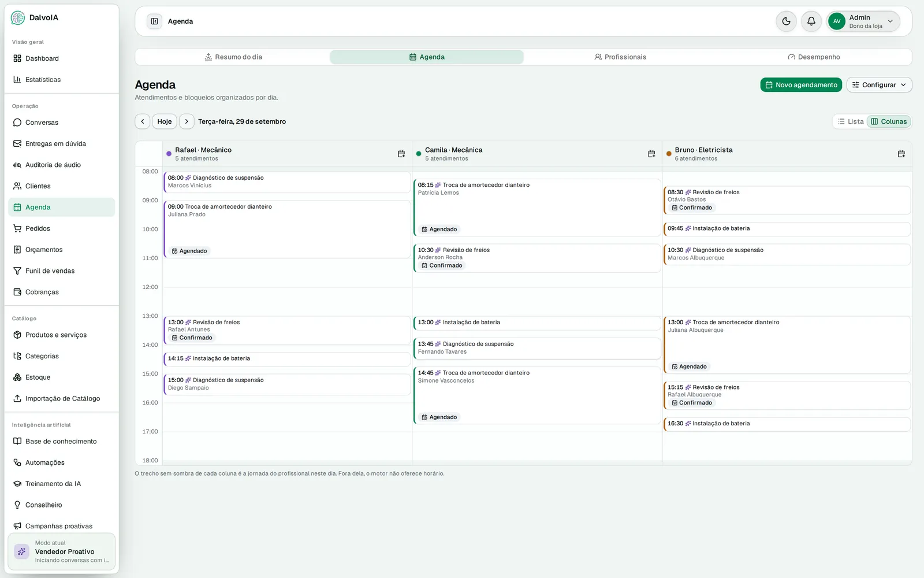Open Auditoria de áudio
The width and height of the screenshot is (924, 578).
click(x=61, y=165)
